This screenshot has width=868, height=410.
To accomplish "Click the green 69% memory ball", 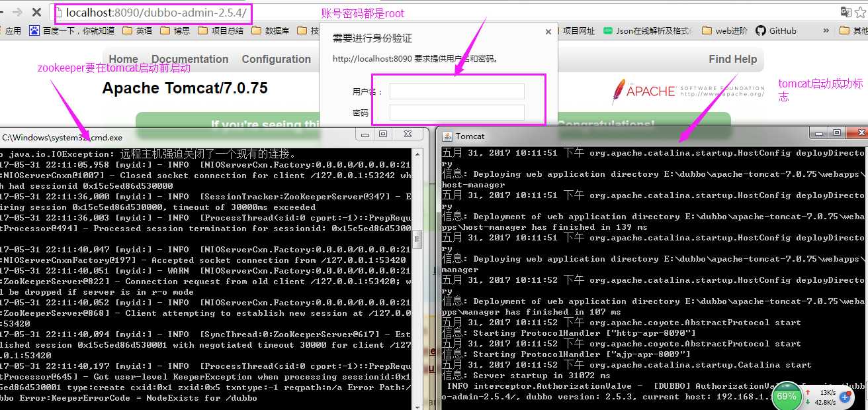I will coord(787,396).
